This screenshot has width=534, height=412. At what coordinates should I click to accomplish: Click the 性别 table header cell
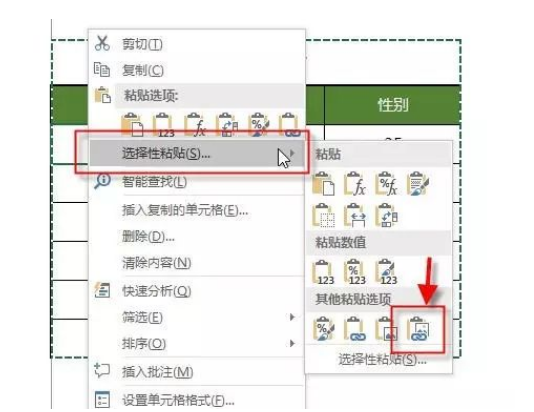pos(393,105)
